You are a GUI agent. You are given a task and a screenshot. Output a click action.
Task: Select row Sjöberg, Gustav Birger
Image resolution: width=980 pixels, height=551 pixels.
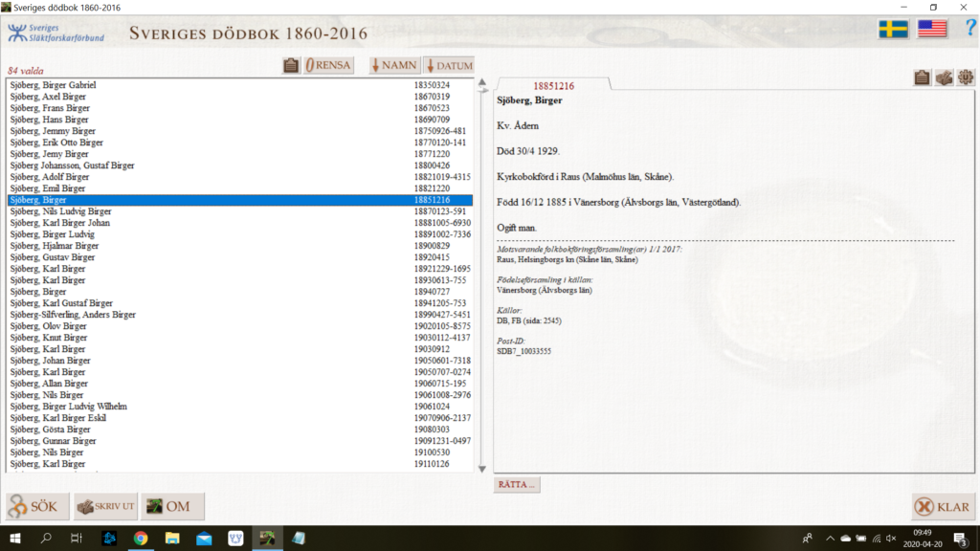pos(240,257)
